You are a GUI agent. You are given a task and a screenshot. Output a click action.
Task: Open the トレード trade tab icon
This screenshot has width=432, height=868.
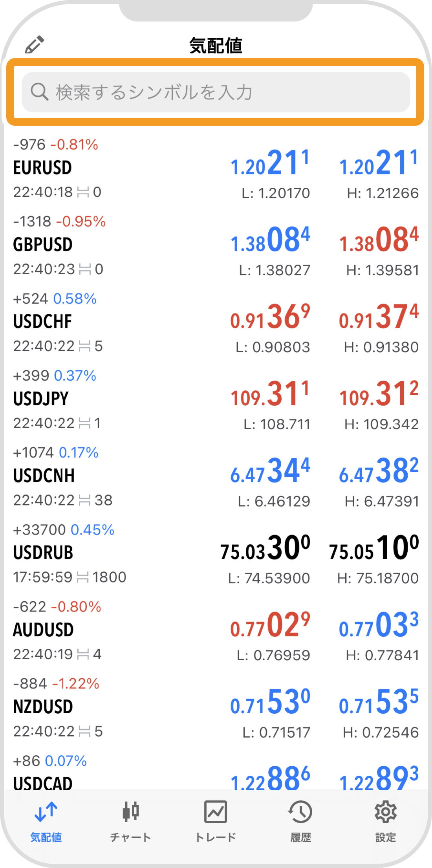[x=216, y=812]
